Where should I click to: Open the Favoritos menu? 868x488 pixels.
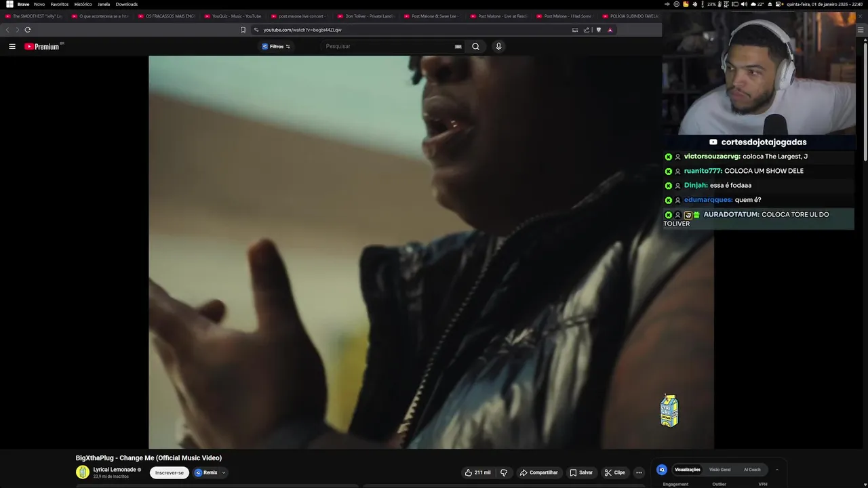[x=60, y=4]
